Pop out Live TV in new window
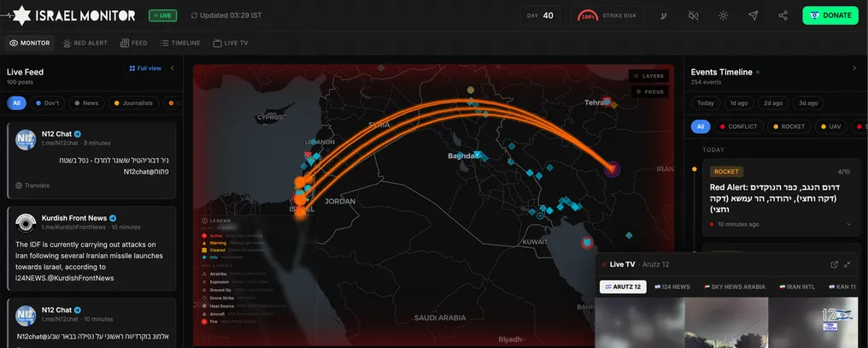Screen dimensions: 868x348 click(834, 264)
